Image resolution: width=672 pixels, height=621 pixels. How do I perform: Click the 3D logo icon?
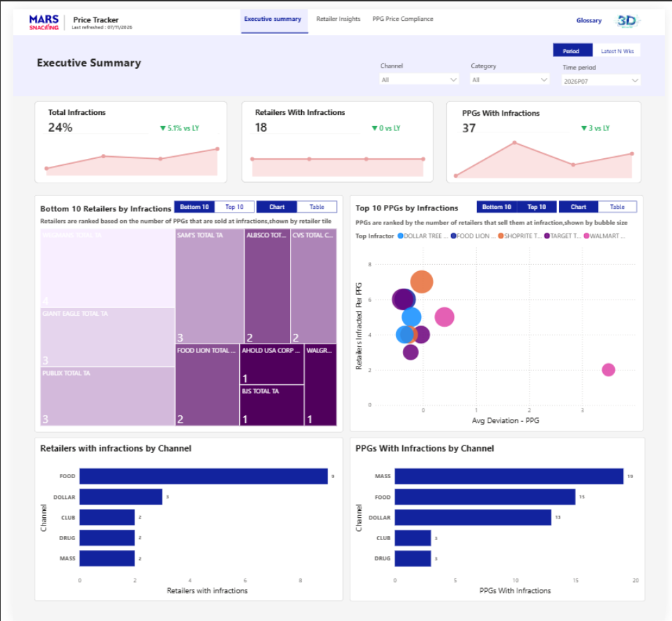(x=627, y=21)
